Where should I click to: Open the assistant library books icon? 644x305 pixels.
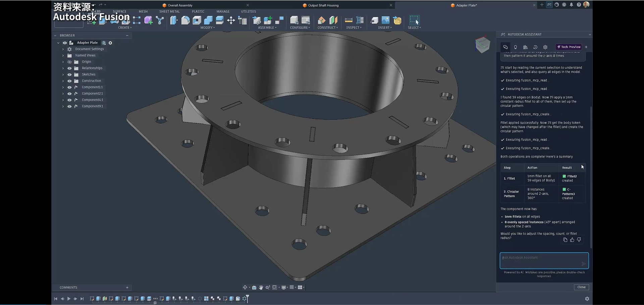click(x=525, y=47)
